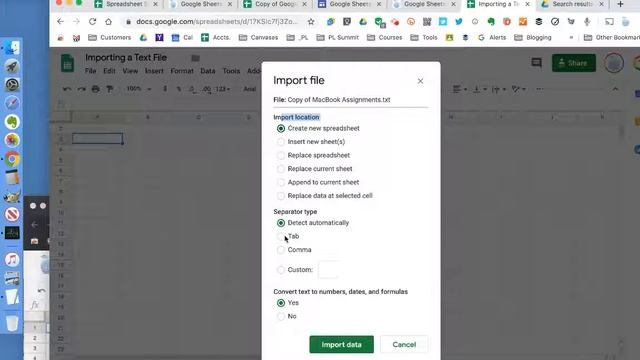
Task: Click the move-to-folder icon beside title
Action: 196,58
